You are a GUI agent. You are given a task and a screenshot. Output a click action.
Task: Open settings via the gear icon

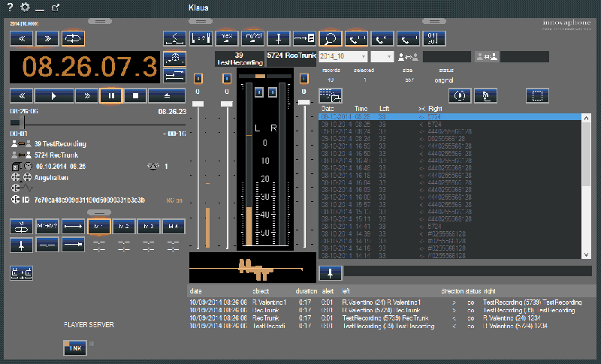(x=25, y=7)
